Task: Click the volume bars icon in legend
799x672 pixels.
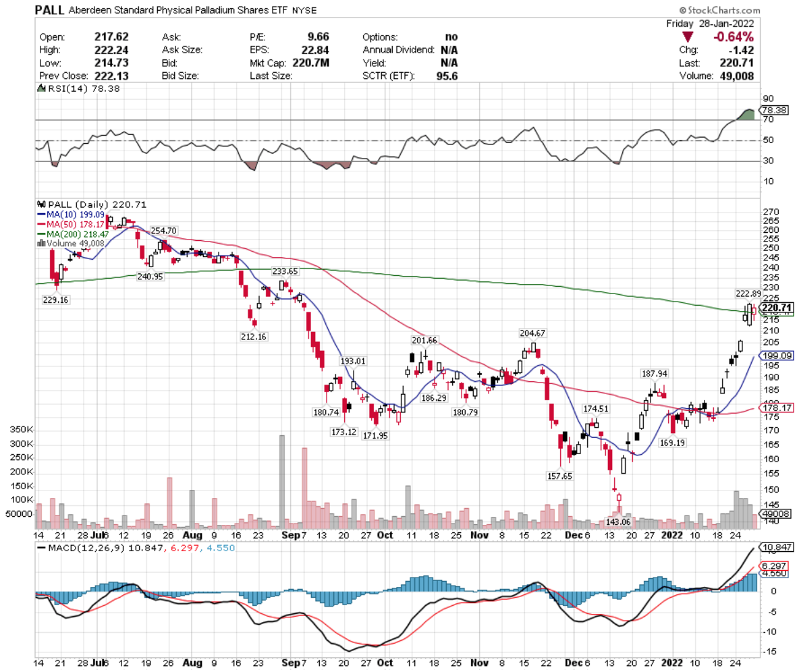Action: click(41, 244)
